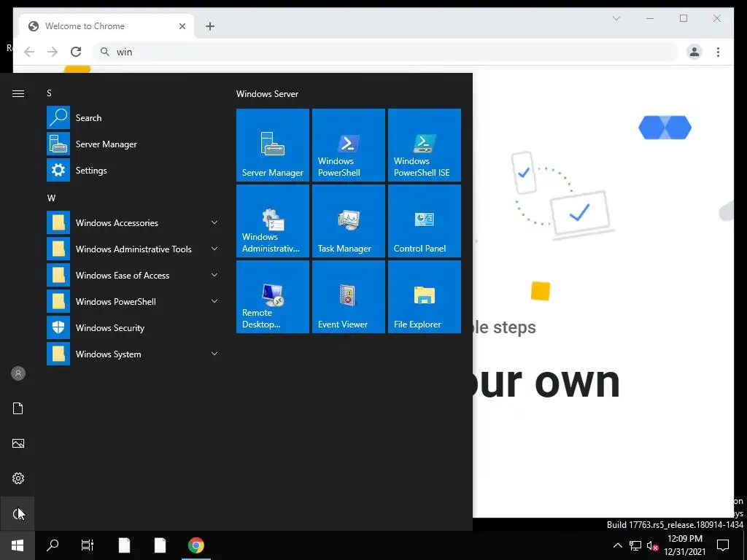
Task: Launch the Task Manager tile
Action: coord(348,220)
